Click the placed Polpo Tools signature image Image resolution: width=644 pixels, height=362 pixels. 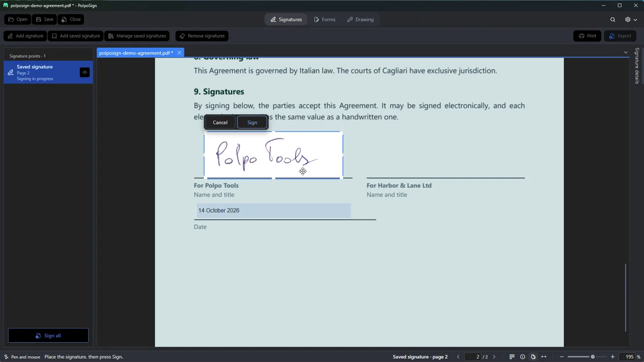pyautogui.click(x=274, y=155)
